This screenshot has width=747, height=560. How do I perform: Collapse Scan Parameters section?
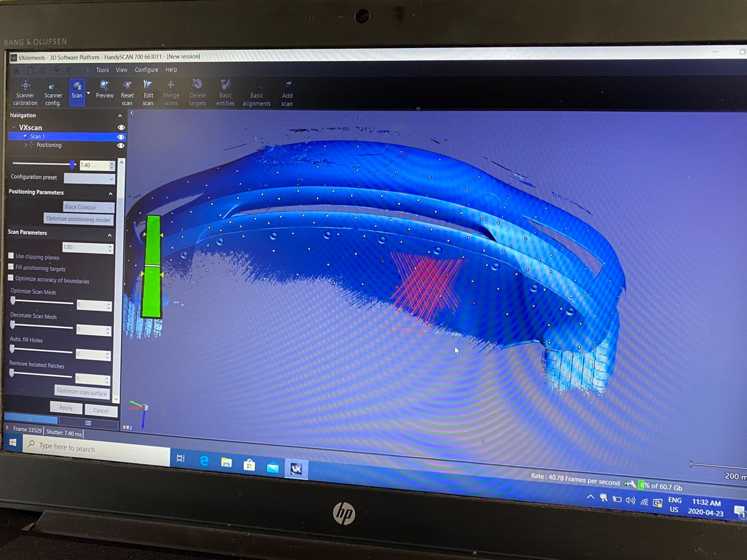109,235
